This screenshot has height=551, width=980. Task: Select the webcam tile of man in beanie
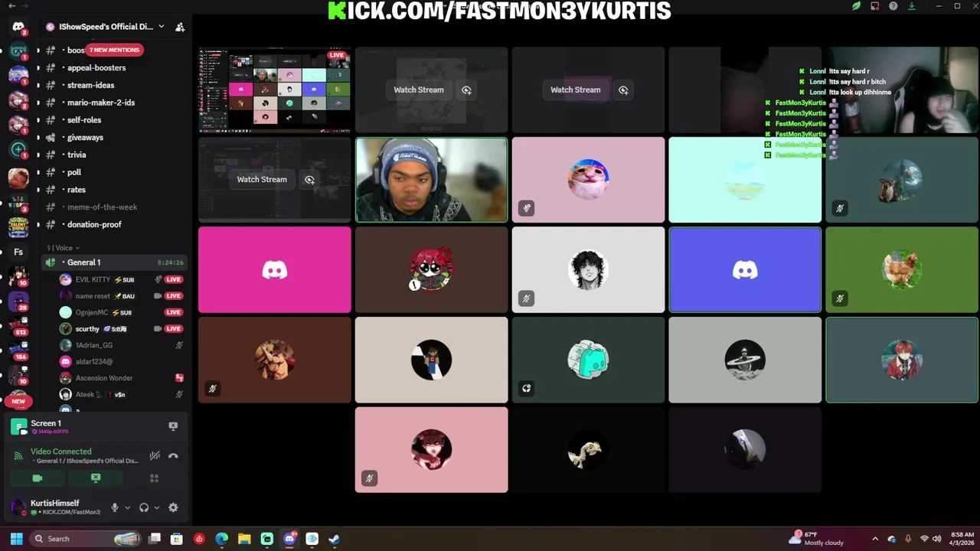tap(431, 180)
